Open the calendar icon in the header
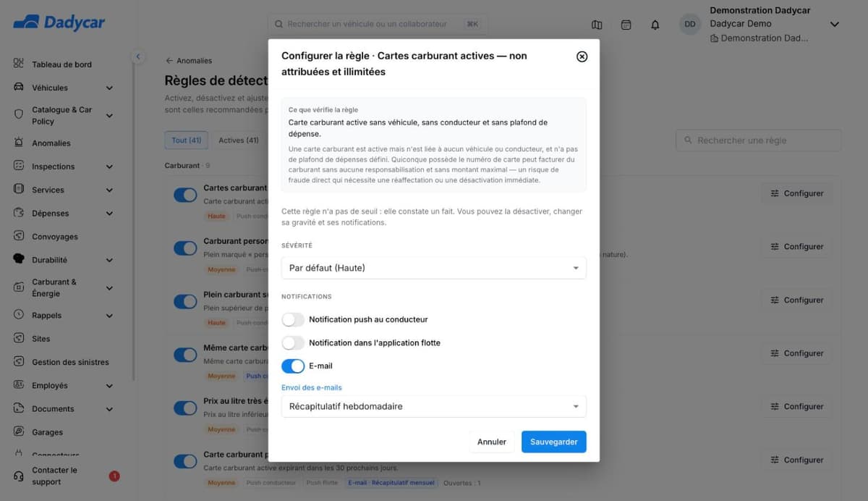 coord(626,25)
